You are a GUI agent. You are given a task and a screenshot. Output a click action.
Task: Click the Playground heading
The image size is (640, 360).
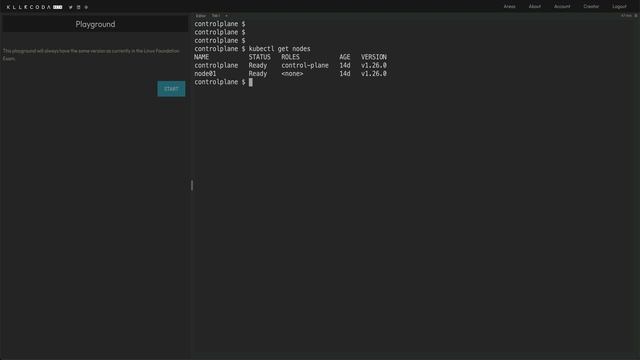tap(95, 24)
